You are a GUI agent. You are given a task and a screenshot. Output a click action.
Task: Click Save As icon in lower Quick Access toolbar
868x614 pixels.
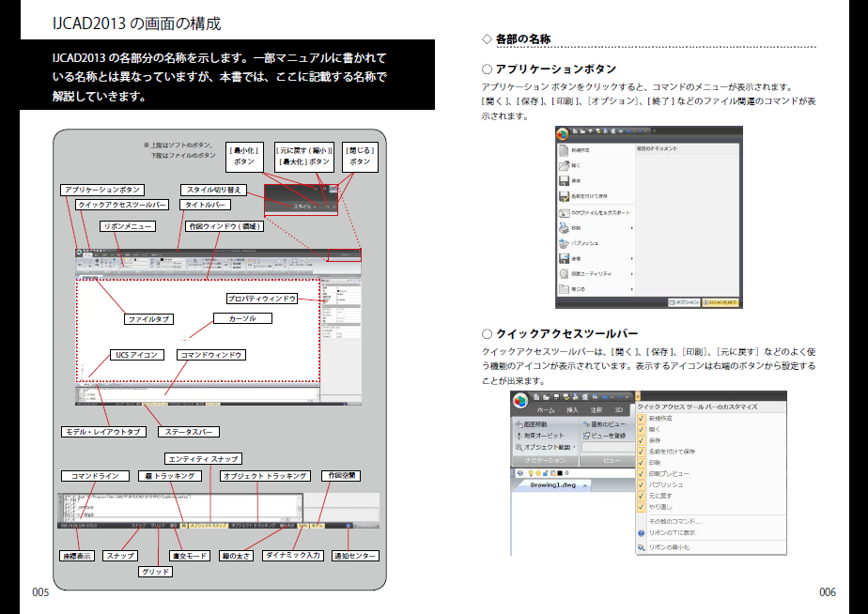pyautogui.click(x=566, y=396)
